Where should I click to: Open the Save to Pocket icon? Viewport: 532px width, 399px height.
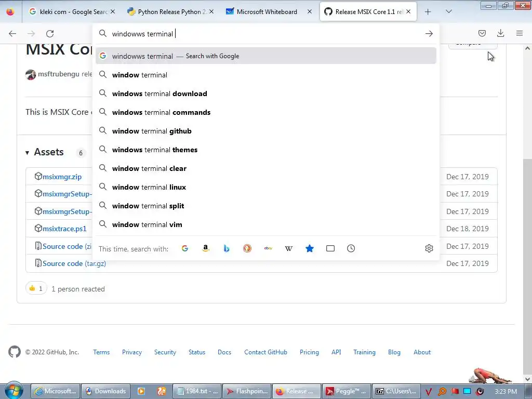(482, 33)
